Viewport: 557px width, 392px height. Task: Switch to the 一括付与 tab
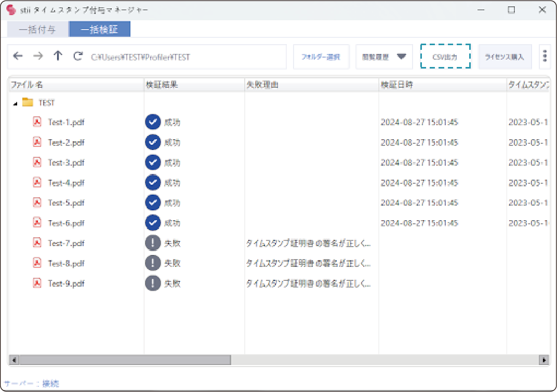point(37,30)
